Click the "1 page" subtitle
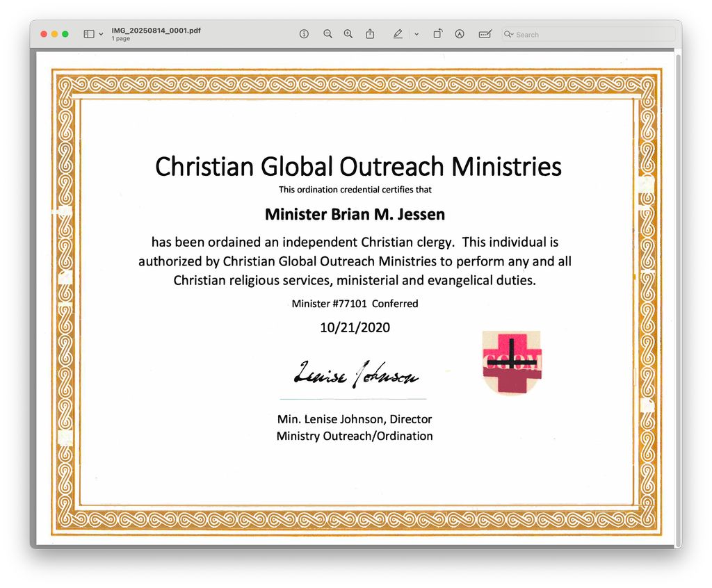This screenshot has height=588, width=712. (121, 39)
